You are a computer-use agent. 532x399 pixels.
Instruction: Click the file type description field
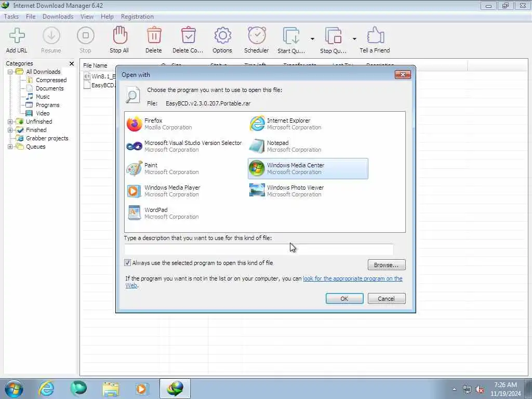(x=259, y=249)
